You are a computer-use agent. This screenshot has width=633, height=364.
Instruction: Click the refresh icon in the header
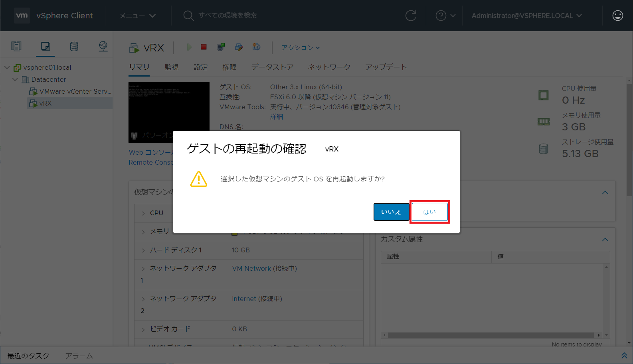pyautogui.click(x=411, y=16)
